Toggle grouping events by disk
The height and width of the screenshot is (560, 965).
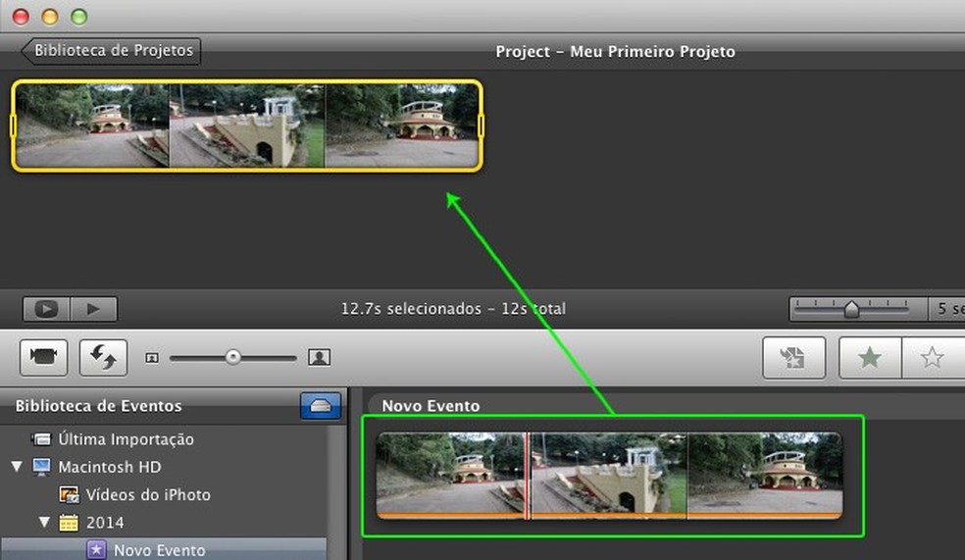[x=321, y=406]
